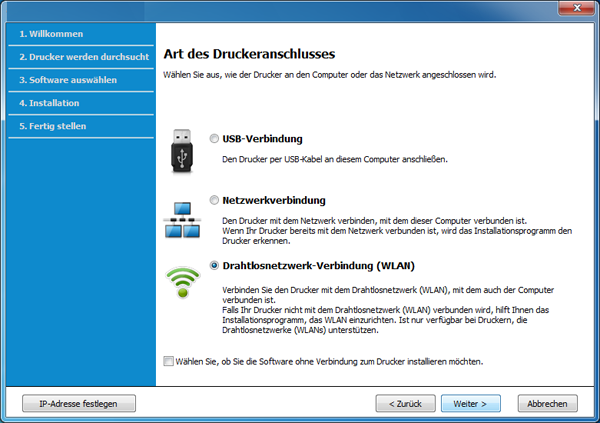This screenshot has width=600, height=423.
Task: Click the IP-Adresse festlegen button
Action: (79, 403)
